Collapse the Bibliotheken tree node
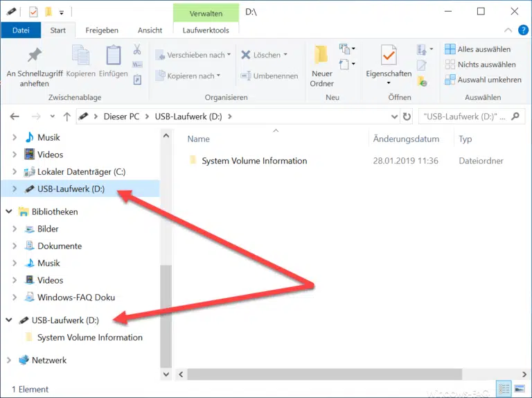The height and width of the screenshot is (398, 532). coord(9,211)
